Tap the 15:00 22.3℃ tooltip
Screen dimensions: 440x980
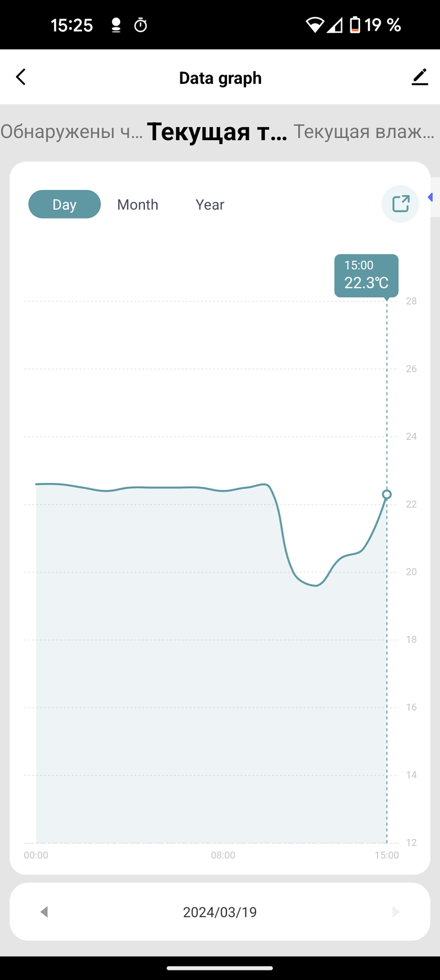click(366, 275)
